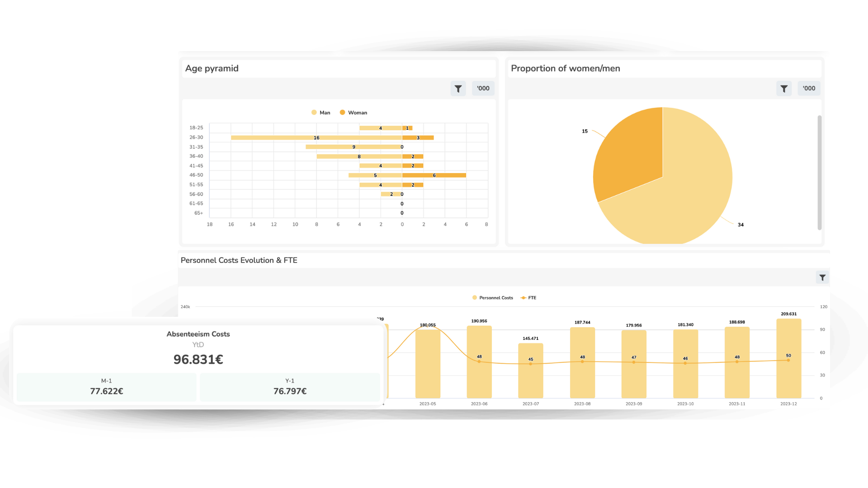
Task: Click the 2023-10 axis label
Action: pyautogui.click(x=685, y=404)
